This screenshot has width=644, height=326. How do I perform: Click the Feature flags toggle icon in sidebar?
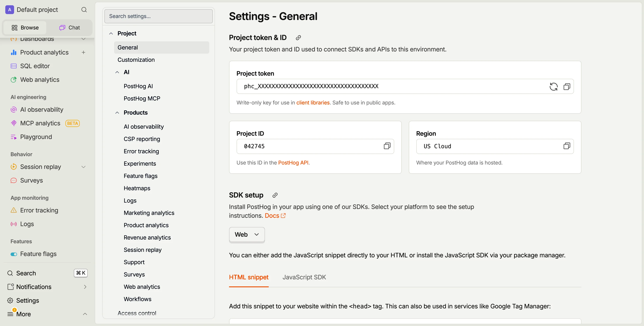tap(13, 254)
